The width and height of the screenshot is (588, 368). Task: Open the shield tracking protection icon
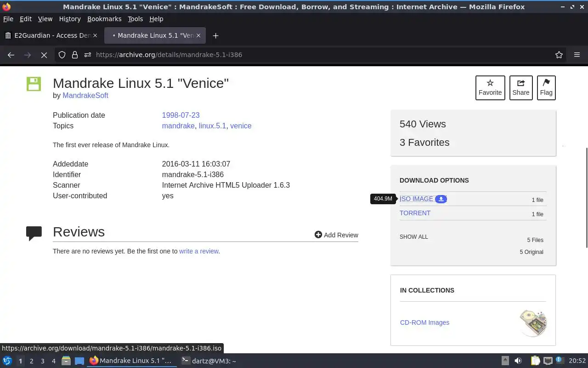click(x=62, y=55)
